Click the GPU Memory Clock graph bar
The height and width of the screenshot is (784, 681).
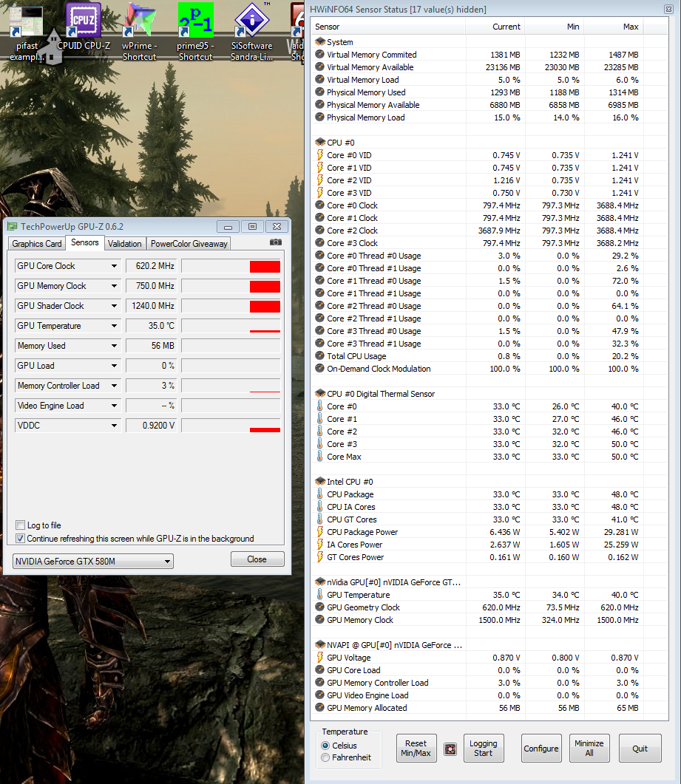tap(265, 287)
